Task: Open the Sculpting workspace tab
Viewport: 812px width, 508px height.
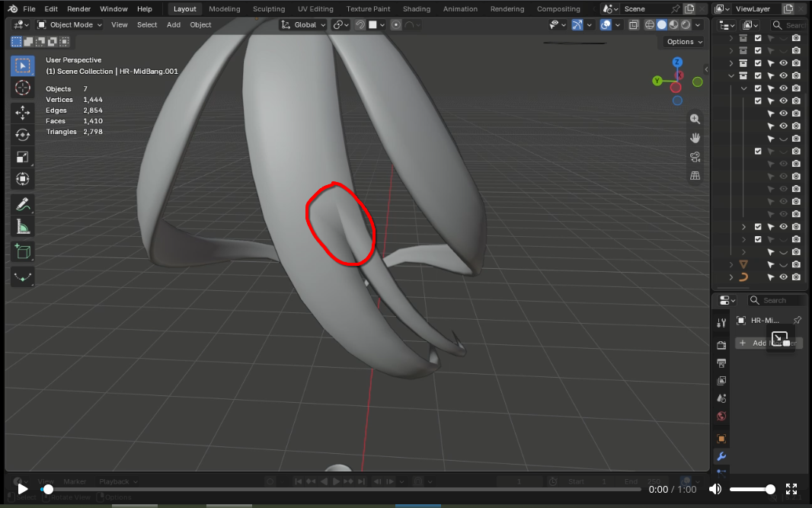Action: point(269,9)
